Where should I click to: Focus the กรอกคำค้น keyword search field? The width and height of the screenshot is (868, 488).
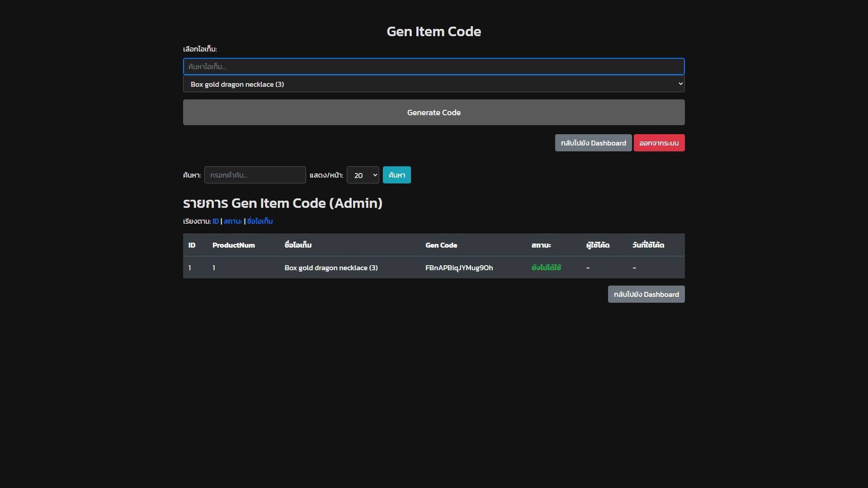(255, 175)
